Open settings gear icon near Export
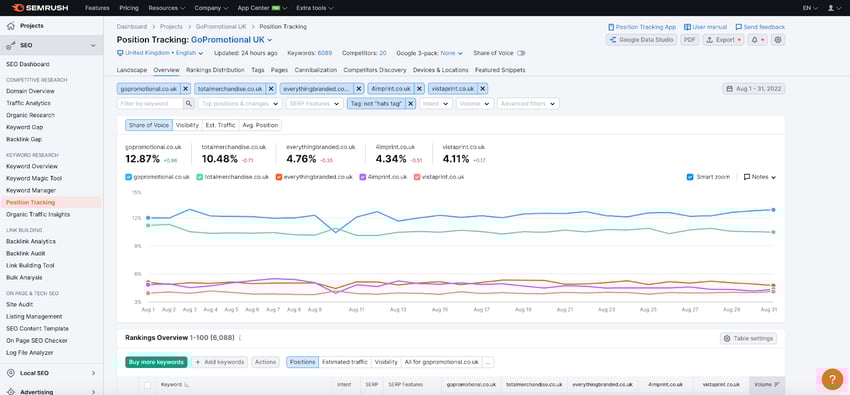Viewport: 850px width, 395px height. [778, 40]
